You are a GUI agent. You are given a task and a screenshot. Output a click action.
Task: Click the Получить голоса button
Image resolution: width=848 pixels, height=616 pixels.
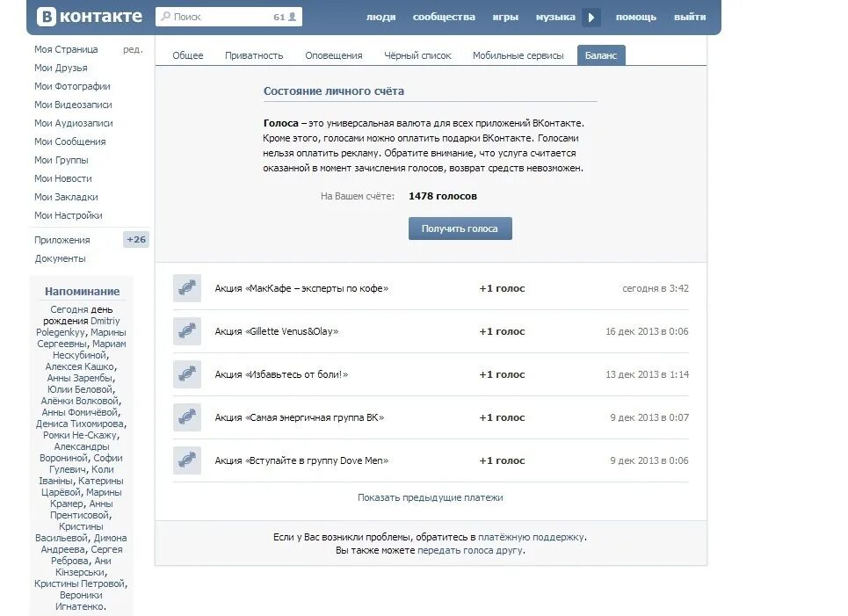(460, 228)
